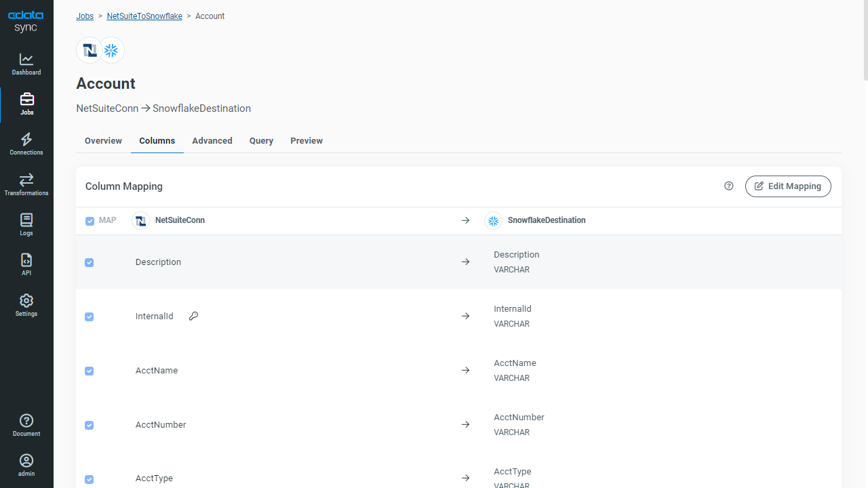Open the Logs page
The image size is (868, 488).
pyautogui.click(x=26, y=225)
